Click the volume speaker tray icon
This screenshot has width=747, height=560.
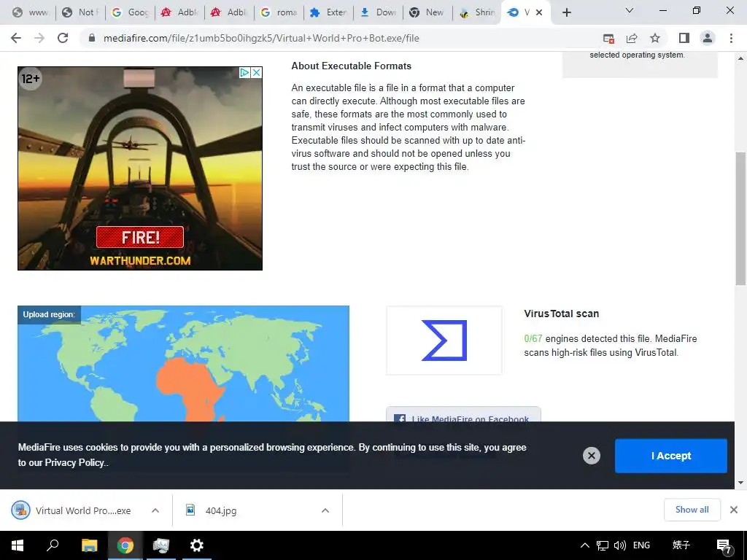pyautogui.click(x=620, y=545)
